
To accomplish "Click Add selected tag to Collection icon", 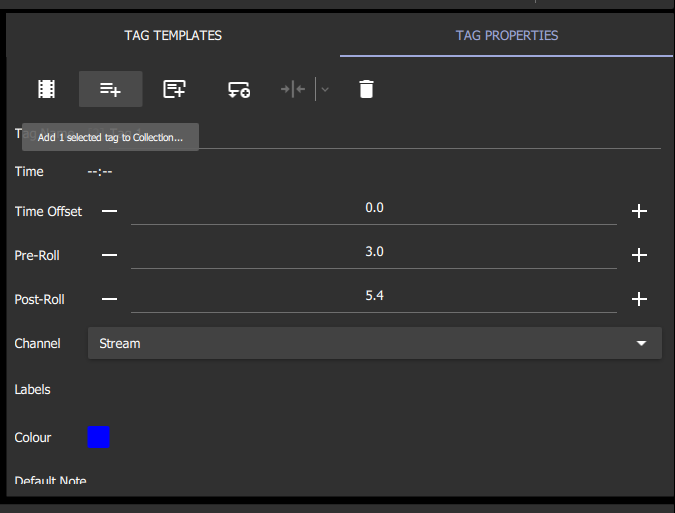I will pyautogui.click(x=110, y=89).
